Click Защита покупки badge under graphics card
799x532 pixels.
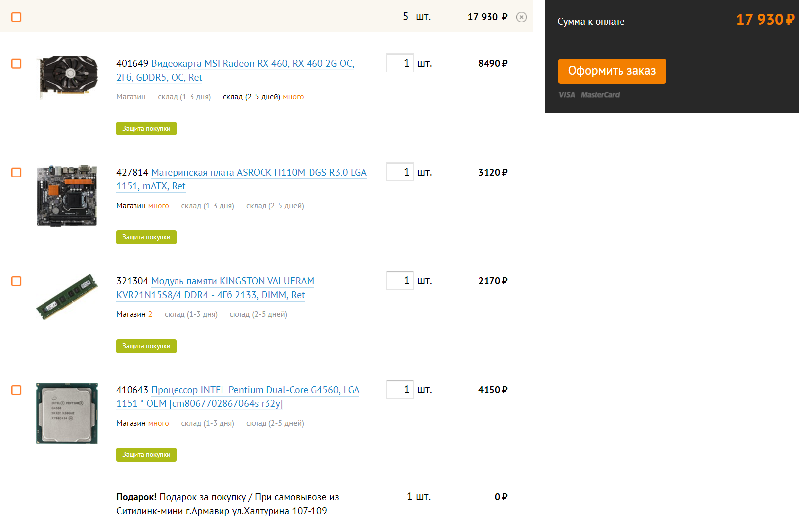click(146, 129)
